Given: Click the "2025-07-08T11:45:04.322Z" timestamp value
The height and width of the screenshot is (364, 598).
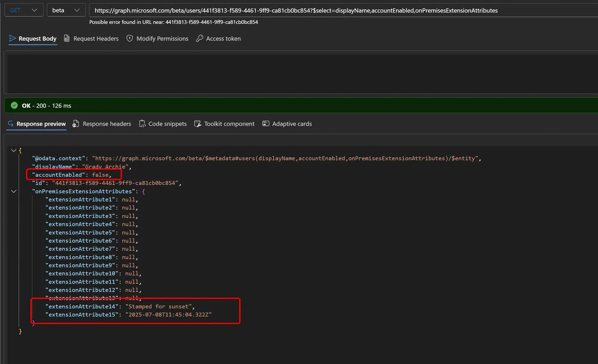Looking at the screenshot, I should point(168,314).
